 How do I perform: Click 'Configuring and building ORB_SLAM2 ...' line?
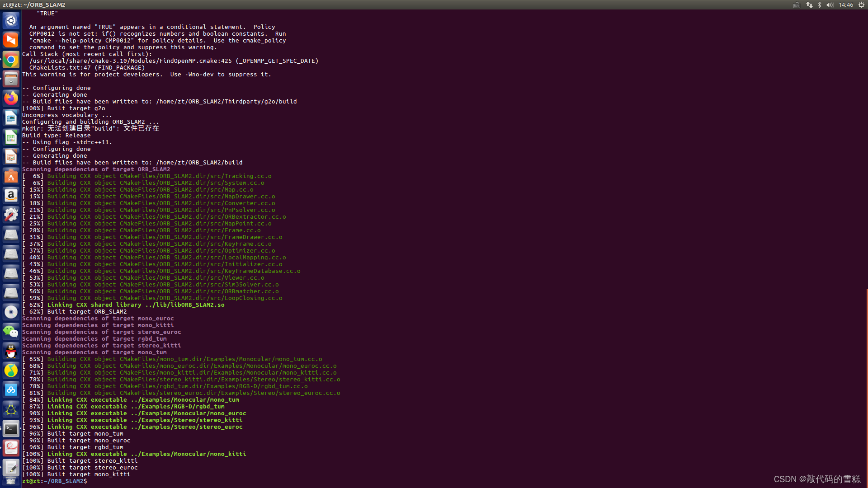[91, 122]
